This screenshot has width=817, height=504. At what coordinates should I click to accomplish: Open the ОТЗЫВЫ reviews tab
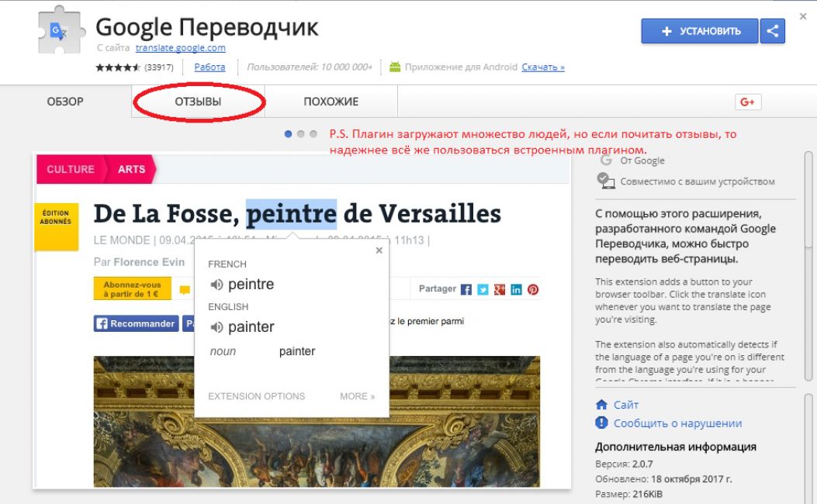[198, 102]
